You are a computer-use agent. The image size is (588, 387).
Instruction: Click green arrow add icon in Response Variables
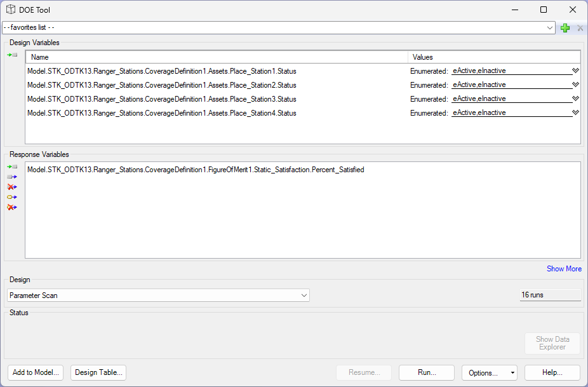(12, 166)
